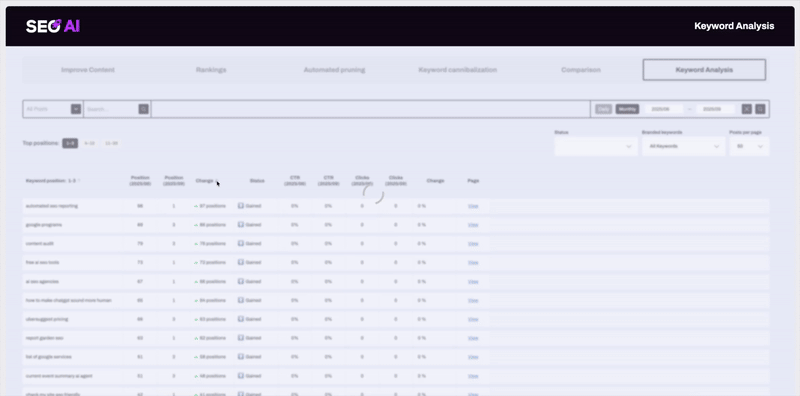View page for google programs keyword
The width and height of the screenshot is (800, 396).
[x=473, y=225]
